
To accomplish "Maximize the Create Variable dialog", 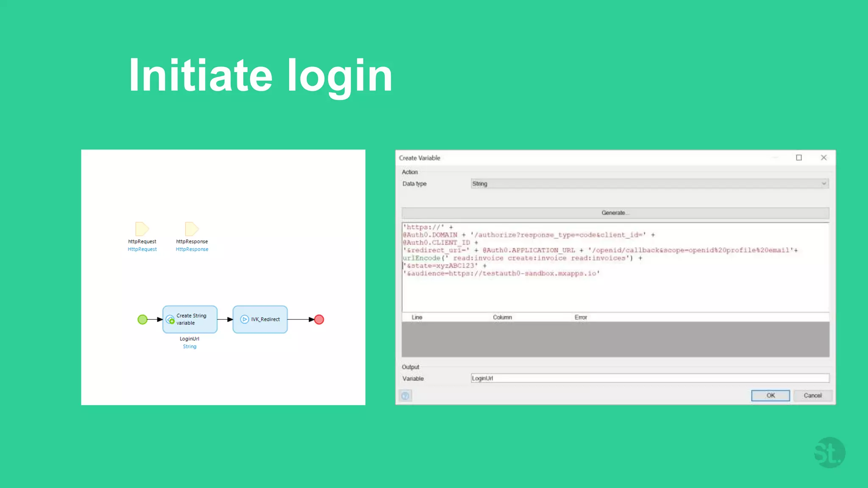I will [799, 158].
